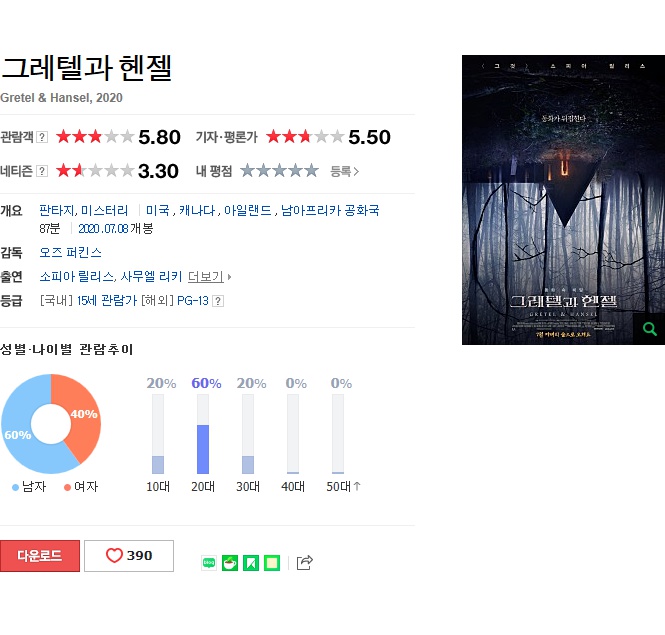The width and height of the screenshot is (665, 635).
Task: Click help icon beside PG-13 rating
Action: [218, 301]
